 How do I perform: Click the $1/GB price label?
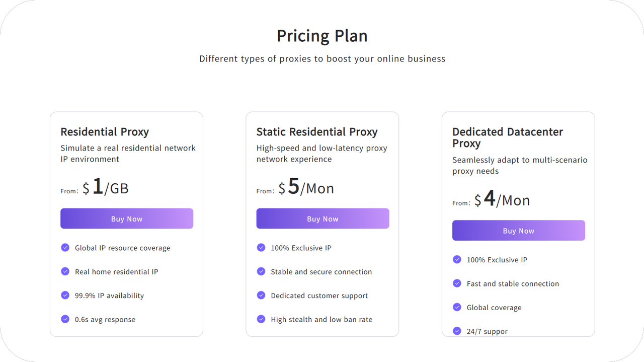pos(106,187)
